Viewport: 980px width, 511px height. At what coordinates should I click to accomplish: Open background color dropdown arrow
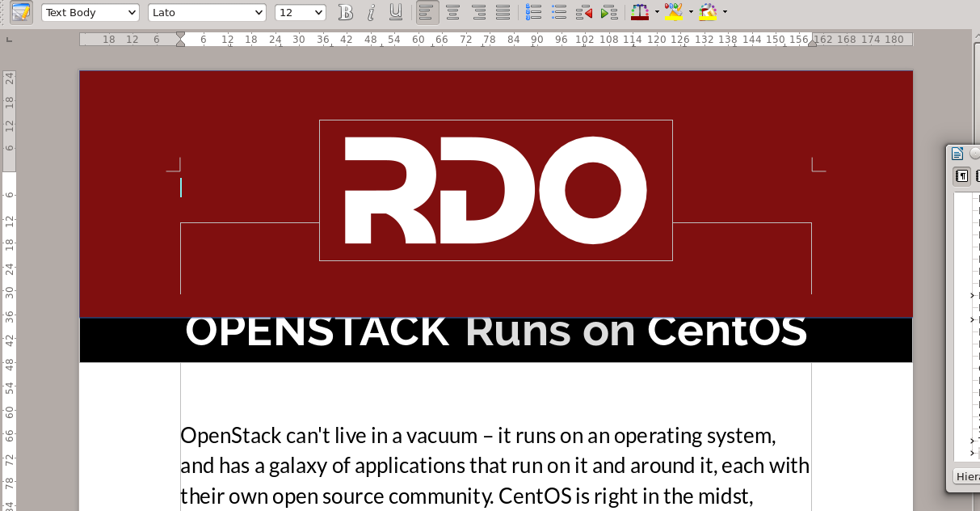pyautogui.click(x=725, y=12)
